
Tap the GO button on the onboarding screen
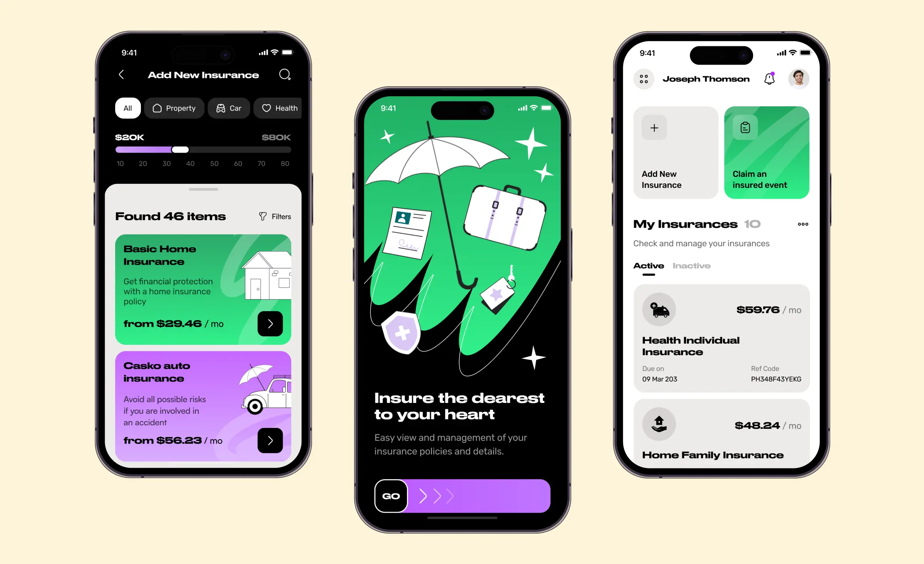point(391,496)
